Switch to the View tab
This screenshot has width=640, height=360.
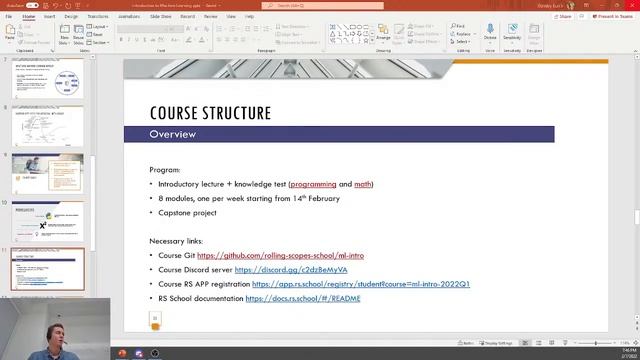231,16
